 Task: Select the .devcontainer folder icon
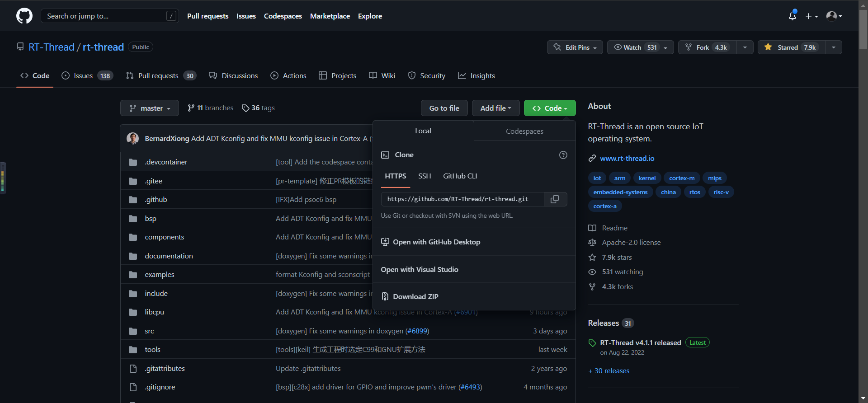click(133, 162)
